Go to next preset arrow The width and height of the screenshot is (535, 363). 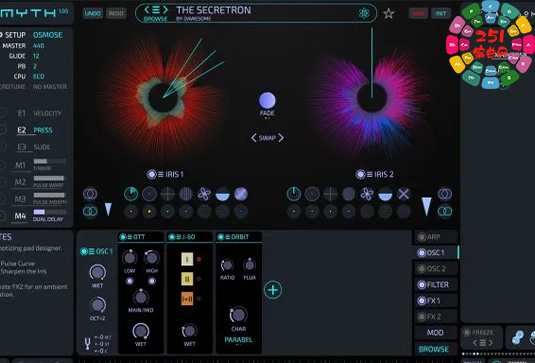tap(165, 10)
